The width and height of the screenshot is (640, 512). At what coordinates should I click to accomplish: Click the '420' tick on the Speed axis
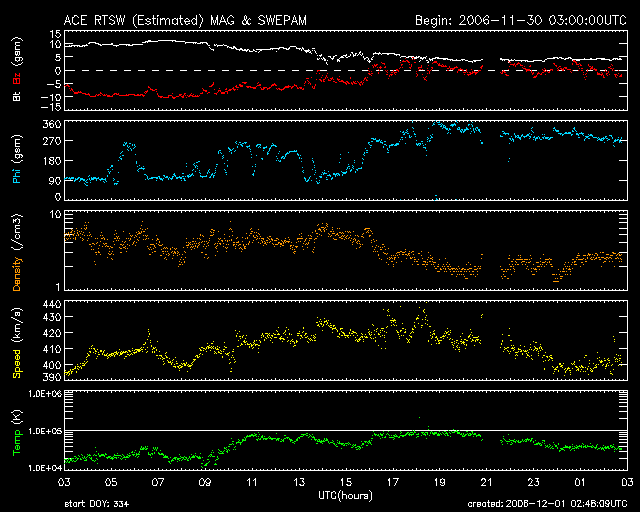click(52, 333)
